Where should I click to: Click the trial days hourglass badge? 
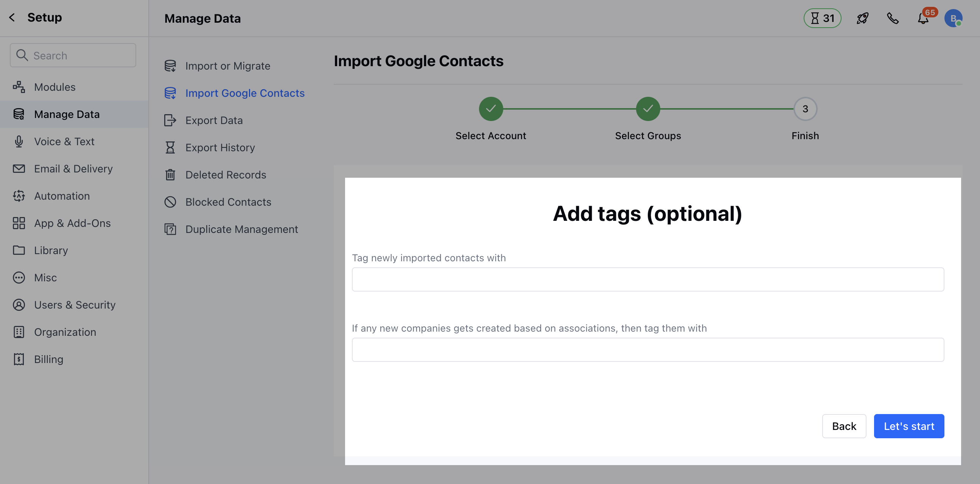click(822, 18)
